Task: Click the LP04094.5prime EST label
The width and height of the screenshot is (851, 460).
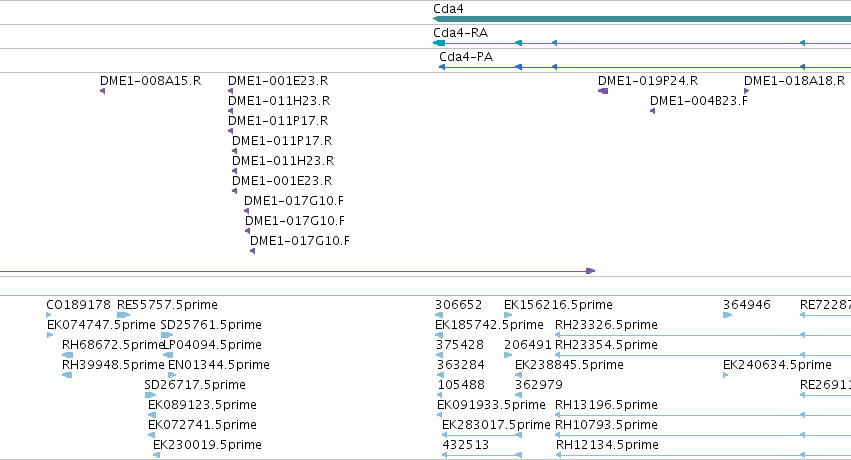Action: pyautogui.click(x=212, y=345)
